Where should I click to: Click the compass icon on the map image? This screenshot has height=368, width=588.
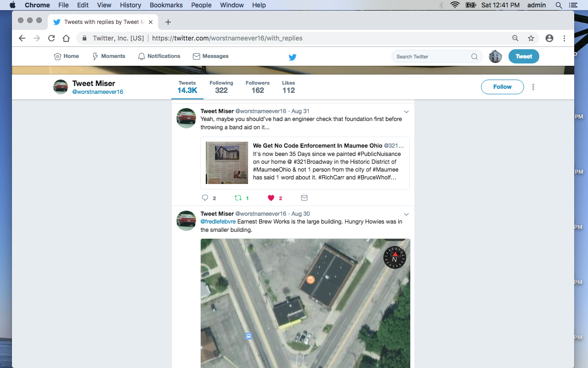[x=395, y=257]
